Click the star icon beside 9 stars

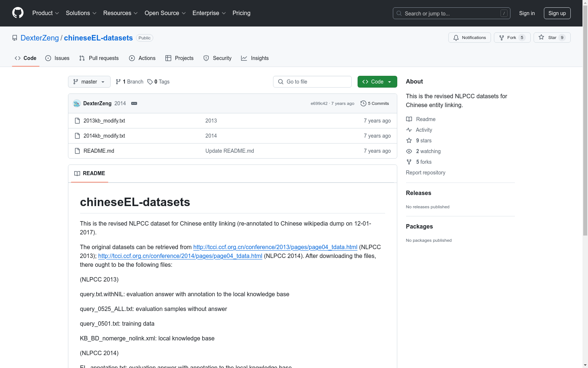(x=409, y=141)
